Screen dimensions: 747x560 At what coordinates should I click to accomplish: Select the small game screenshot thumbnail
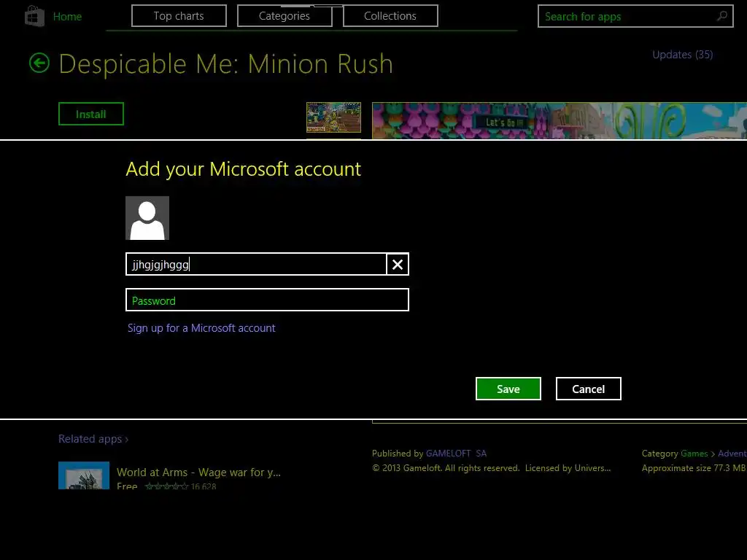333,117
